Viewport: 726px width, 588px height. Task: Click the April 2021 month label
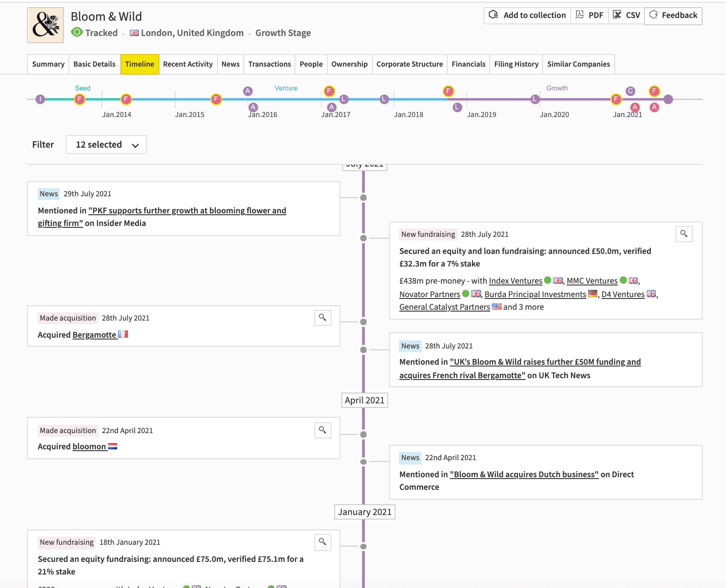(365, 400)
